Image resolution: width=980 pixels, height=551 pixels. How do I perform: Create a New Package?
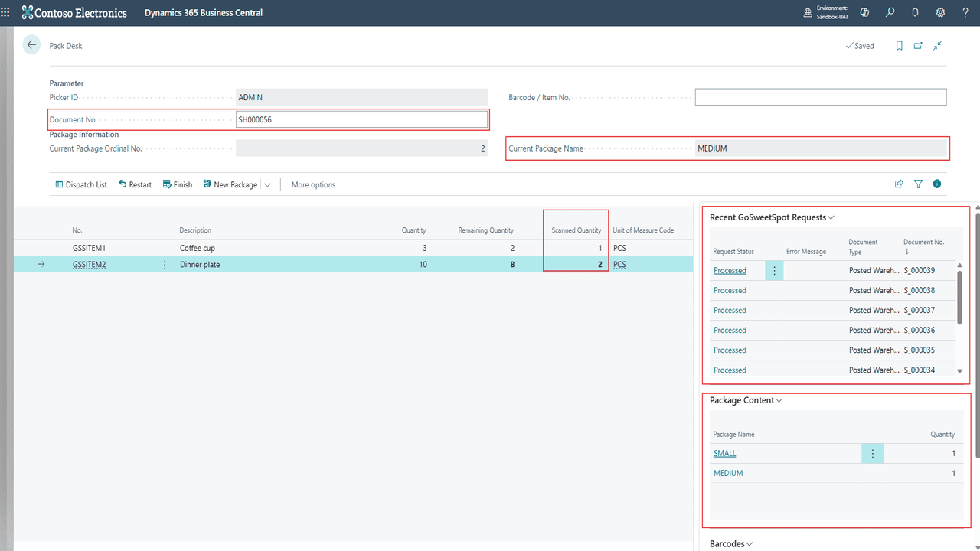[230, 184]
